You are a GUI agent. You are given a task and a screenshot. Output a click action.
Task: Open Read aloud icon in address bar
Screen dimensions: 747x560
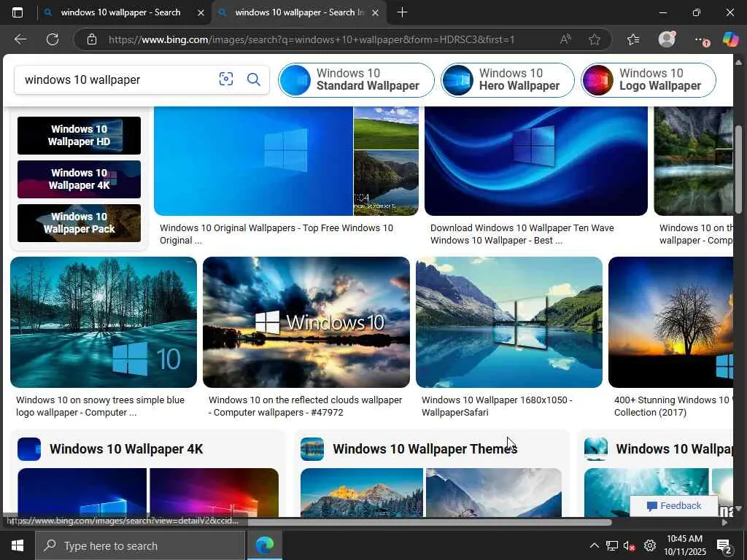pos(565,39)
